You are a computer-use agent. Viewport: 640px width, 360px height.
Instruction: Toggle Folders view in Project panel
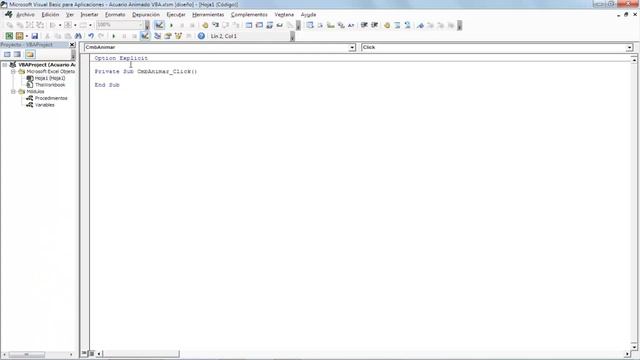pos(30,54)
